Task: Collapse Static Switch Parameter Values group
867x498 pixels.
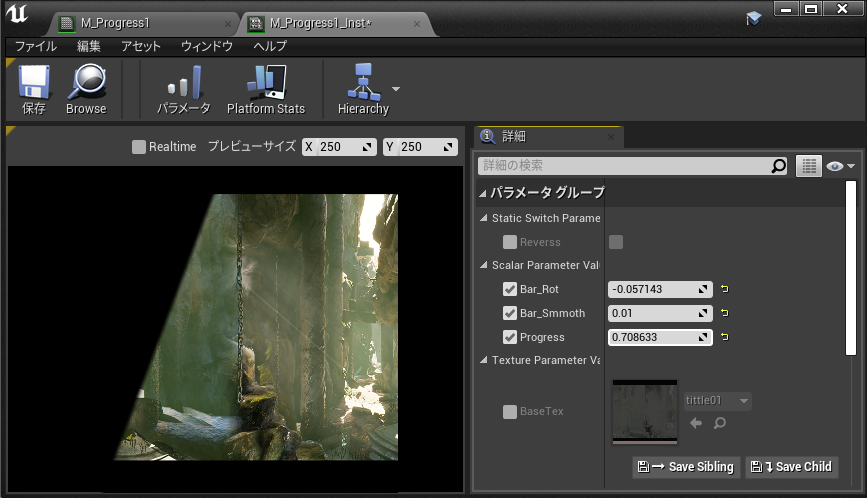Action: point(484,218)
